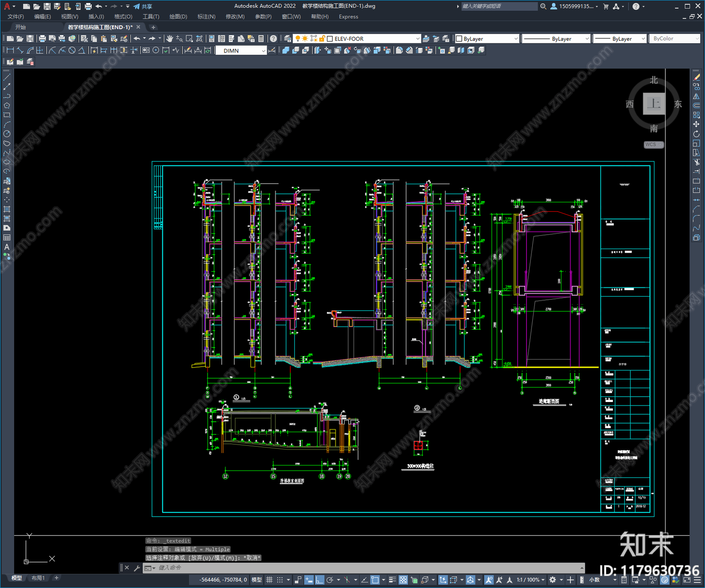Select the Circle draw tool
Viewport: 705px width, 588px height.
(7, 134)
